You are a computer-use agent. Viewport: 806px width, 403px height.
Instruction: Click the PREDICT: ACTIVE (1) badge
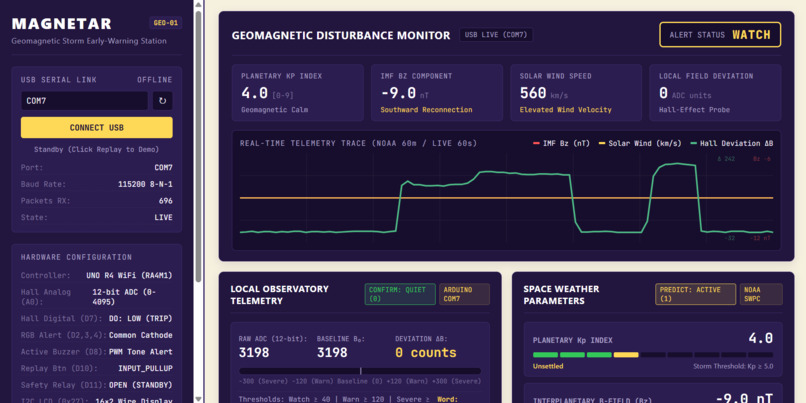click(695, 294)
